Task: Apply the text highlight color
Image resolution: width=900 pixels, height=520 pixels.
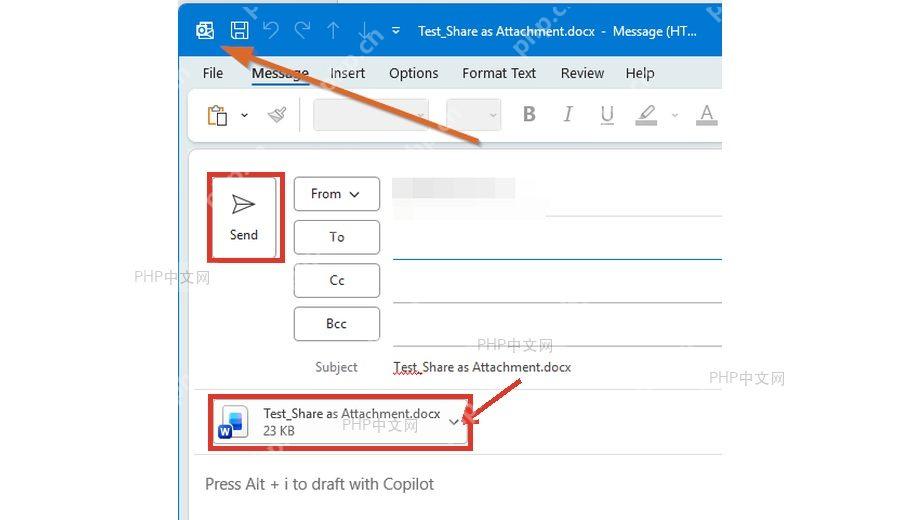Action: pos(646,115)
